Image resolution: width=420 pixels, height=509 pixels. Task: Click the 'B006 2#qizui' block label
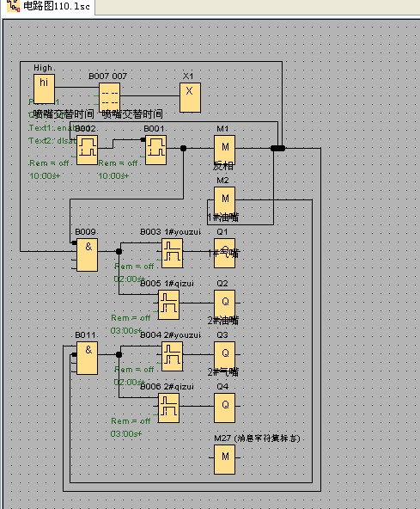click(x=167, y=386)
